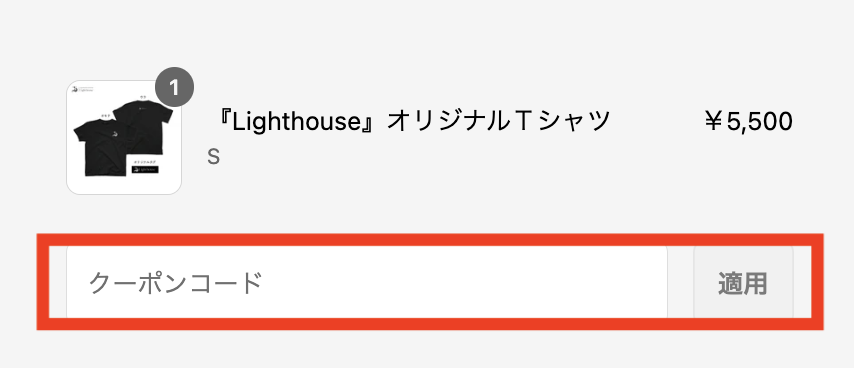This screenshot has width=854, height=368.
Task: Click the オリジナルTシャツ portion of title
Action: click(499, 122)
